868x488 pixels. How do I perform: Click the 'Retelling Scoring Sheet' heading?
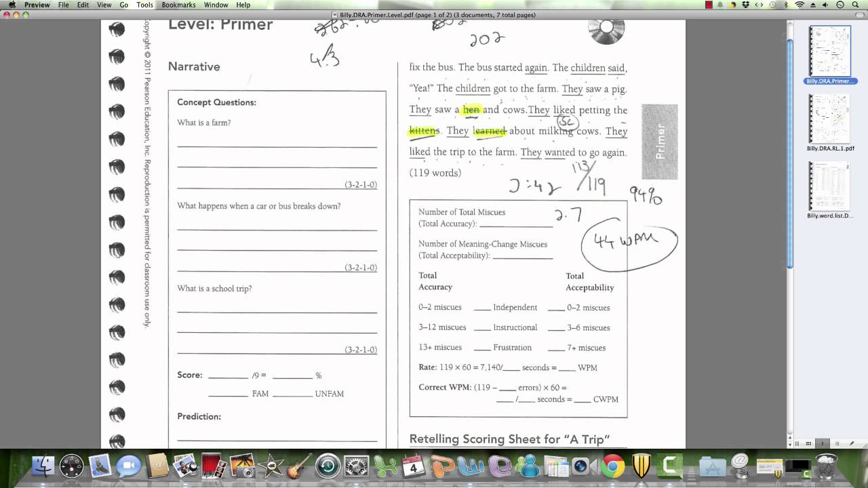point(509,439)
